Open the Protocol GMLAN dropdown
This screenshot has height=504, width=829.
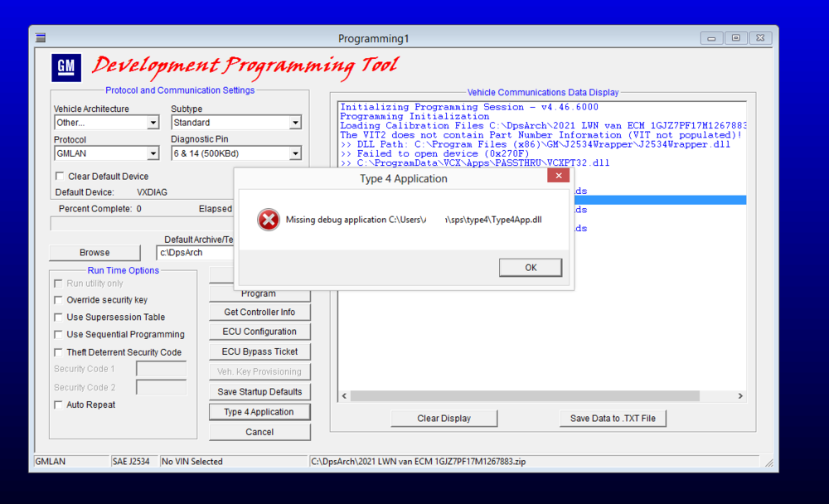[x=153, y=153]
